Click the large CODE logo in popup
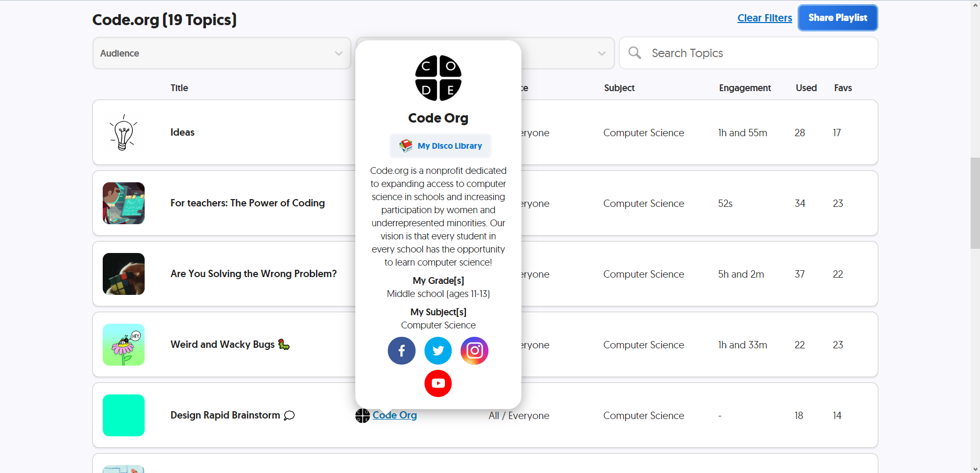This screenshot has width=980, height=473. pyautogui.click(x=438, y=78)
